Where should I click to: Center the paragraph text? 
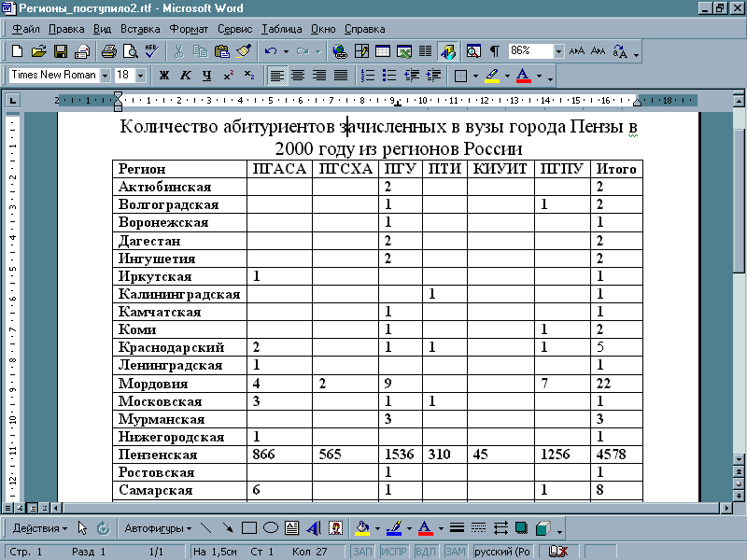coord(298,76)
